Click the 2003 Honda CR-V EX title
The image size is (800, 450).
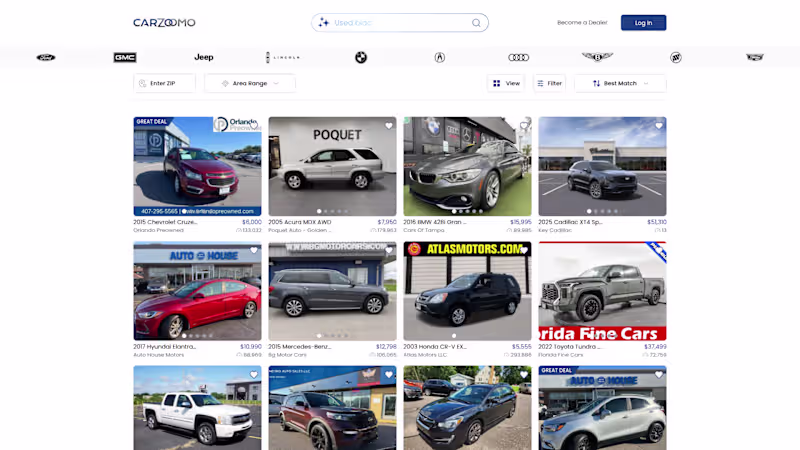click(x=435, y=346)
